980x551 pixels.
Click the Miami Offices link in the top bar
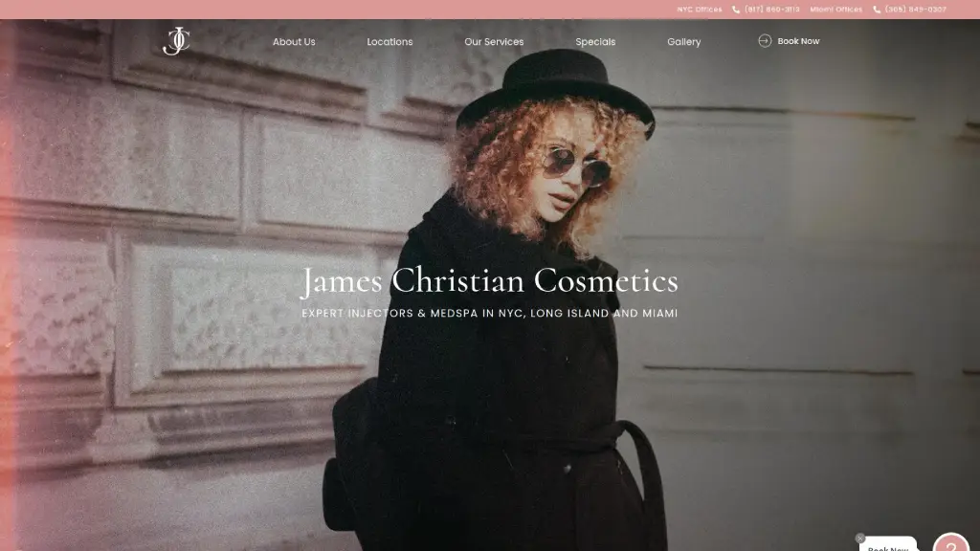click(x=835, y=10)
